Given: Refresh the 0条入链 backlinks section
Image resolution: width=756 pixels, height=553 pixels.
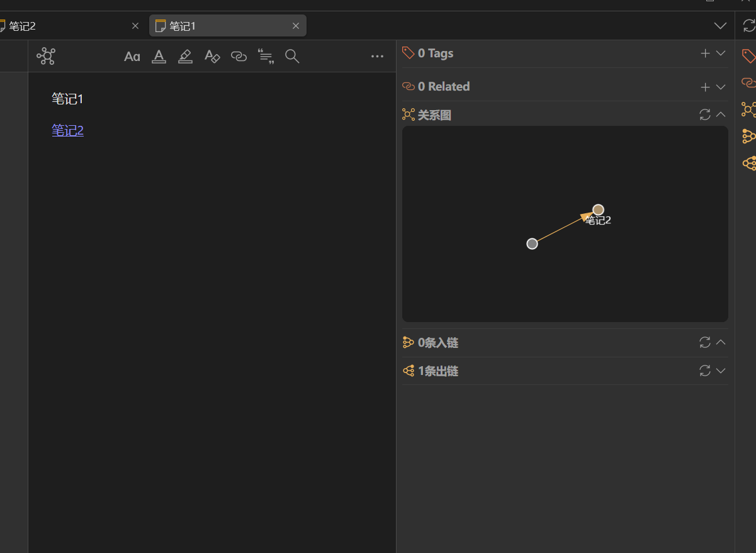Looking at the screenshot, I should (x=705, y=342).
